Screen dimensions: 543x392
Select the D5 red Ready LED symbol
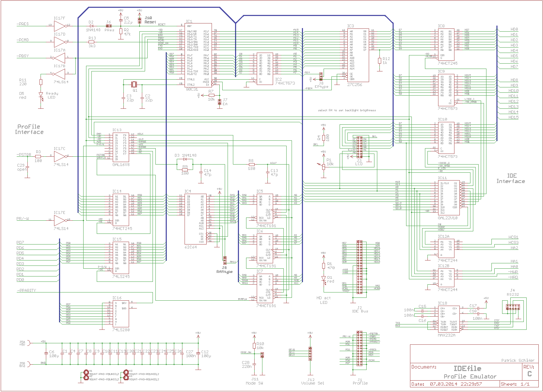(x=41, y=95)
